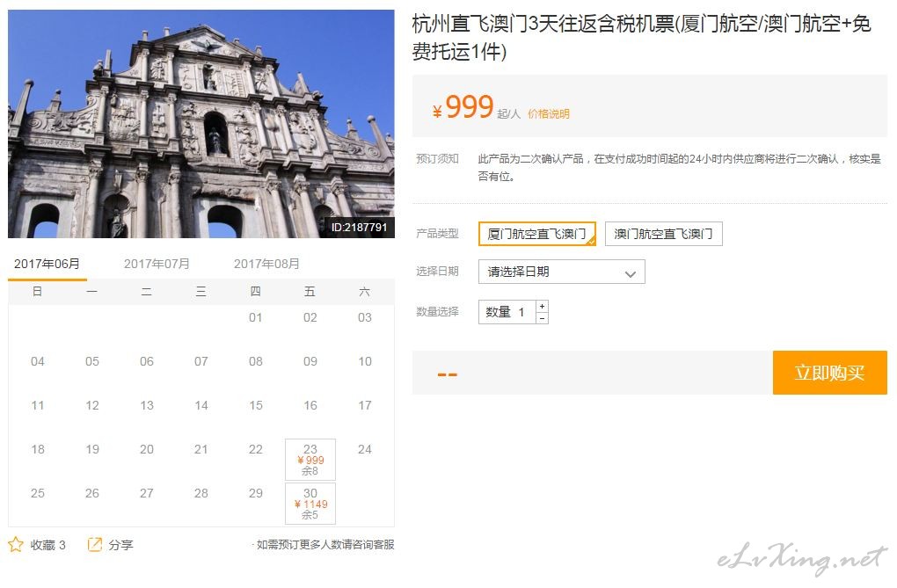
Task: Click calendar date 06
Action: tap(147, 361)
